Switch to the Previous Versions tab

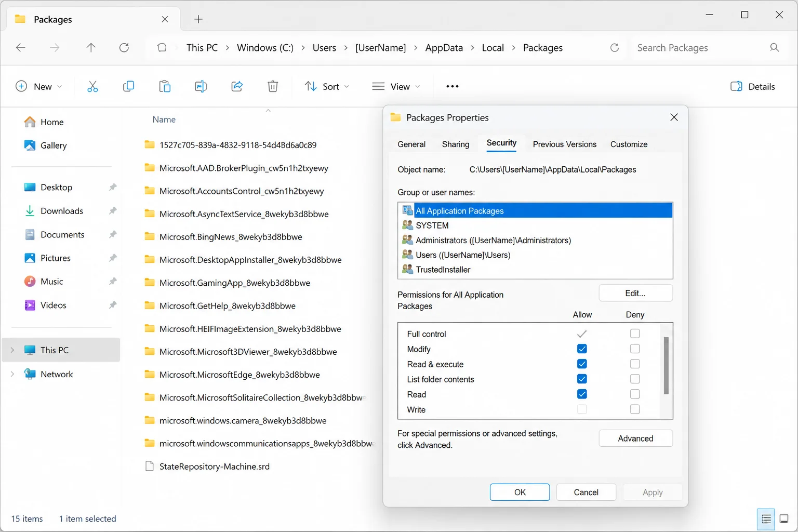pyautogui.click(x=565, y=144)
